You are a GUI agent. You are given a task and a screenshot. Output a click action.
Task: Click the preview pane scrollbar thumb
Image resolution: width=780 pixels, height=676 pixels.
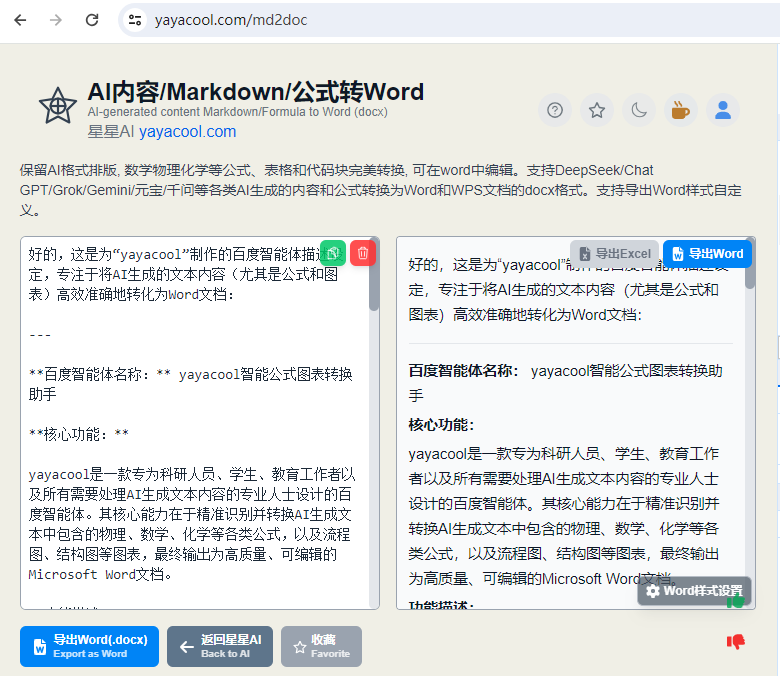[x=750, y=265]
